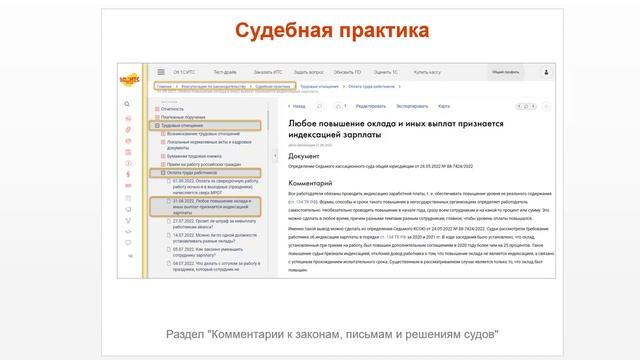Image resolution: width=640 pixels, height=360 pixels.
Task: Open Оплата труда работников breadcrumb link
Action: pos(371,87)
